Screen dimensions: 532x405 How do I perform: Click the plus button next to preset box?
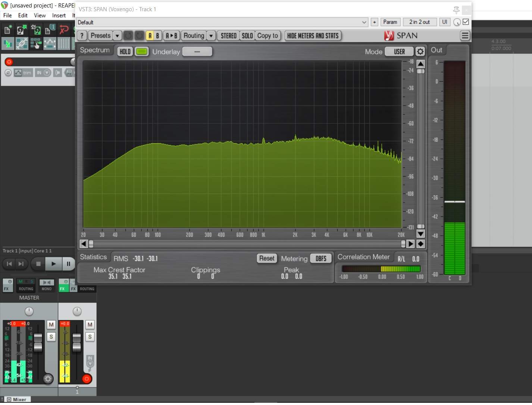pyautogui.click(x=375, y=22)
